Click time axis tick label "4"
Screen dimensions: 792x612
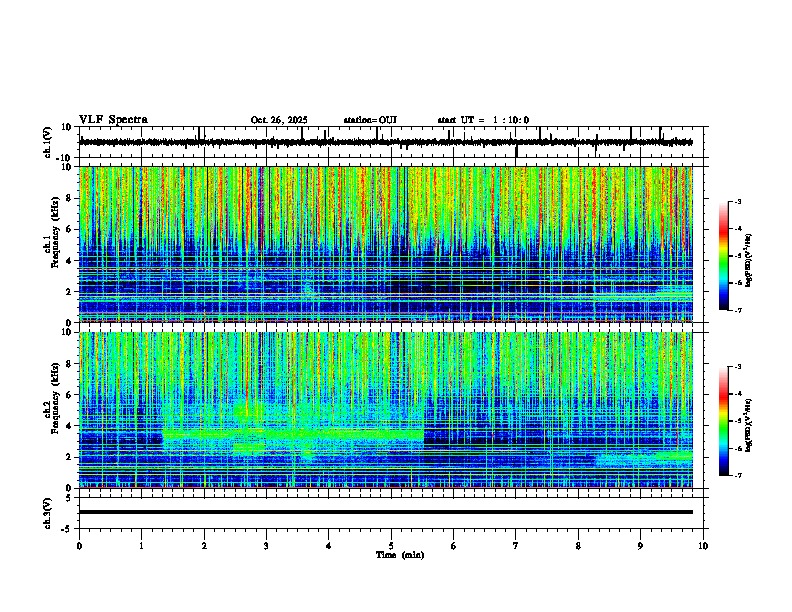pyautogui.click(x=329, y=546)
